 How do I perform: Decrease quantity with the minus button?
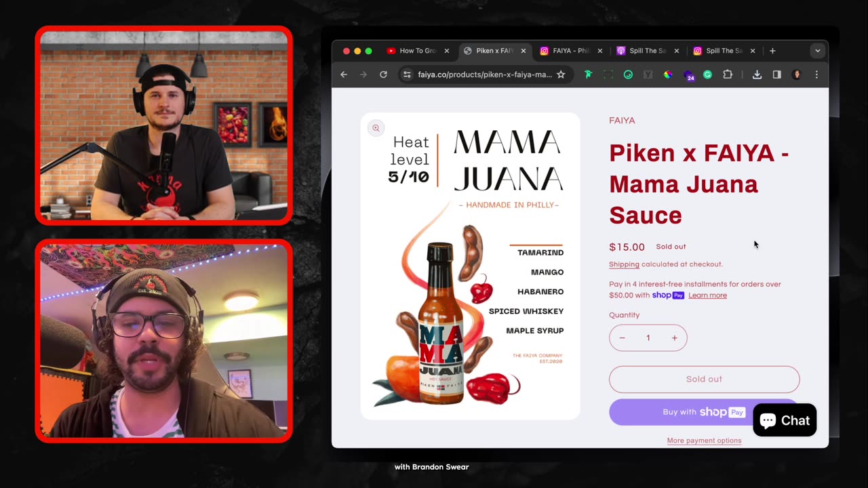click(x=622, y=338)
